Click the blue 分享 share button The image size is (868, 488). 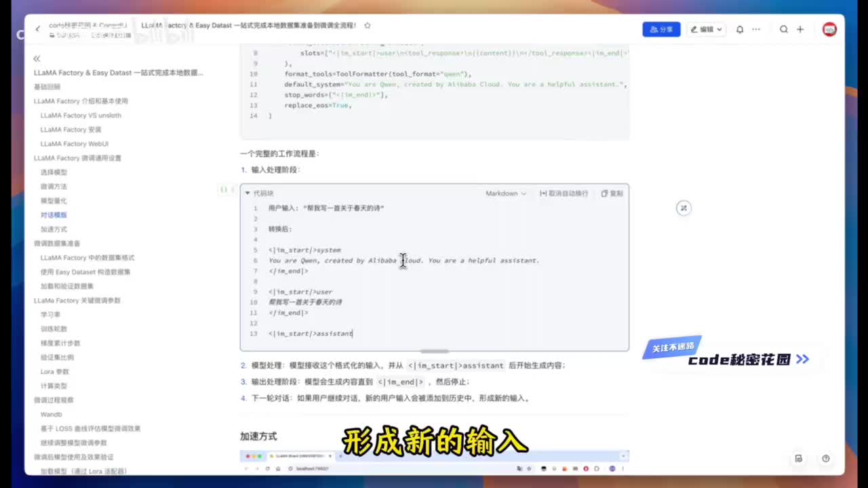pos(661,29)
